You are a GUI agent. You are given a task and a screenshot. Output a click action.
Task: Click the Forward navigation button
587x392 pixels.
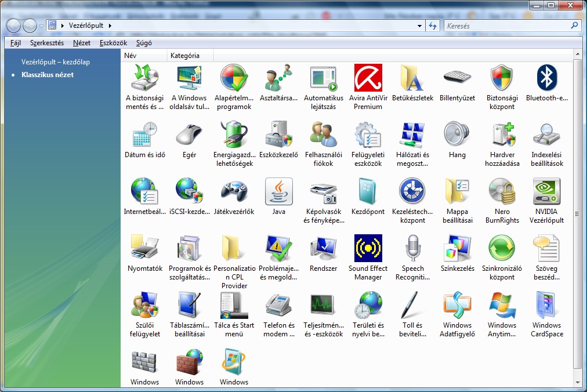(30, 26)
